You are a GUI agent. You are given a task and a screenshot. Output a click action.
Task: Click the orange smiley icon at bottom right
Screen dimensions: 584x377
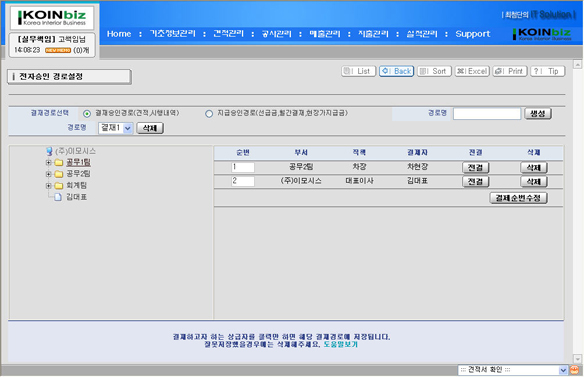pyautogui.click(x=575, y=370)
